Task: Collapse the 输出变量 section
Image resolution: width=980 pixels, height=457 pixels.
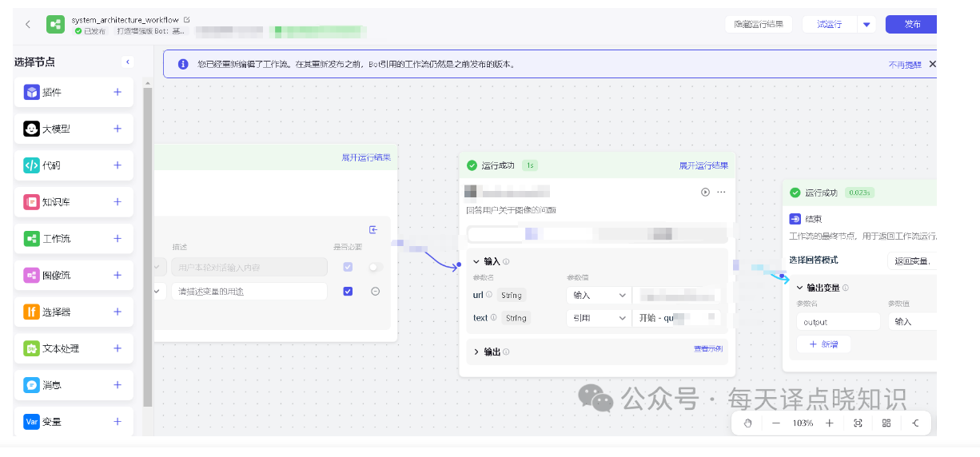Action: tap(799, 288)
